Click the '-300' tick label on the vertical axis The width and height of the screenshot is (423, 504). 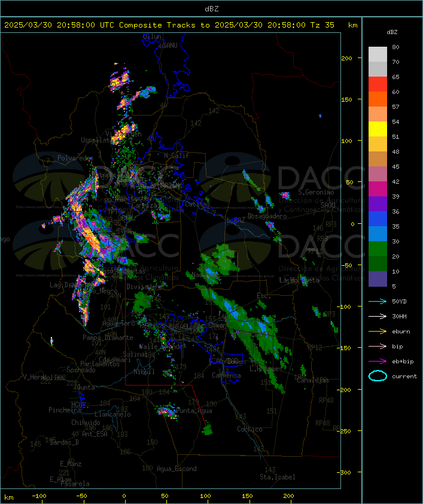click(x=344, y=472)
